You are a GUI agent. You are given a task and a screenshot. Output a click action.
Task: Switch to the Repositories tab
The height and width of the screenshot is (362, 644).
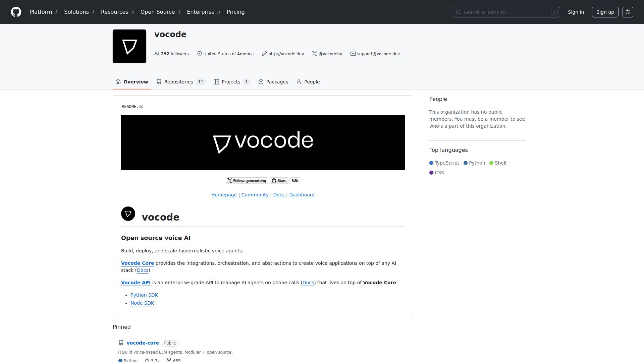pos(178,81)
